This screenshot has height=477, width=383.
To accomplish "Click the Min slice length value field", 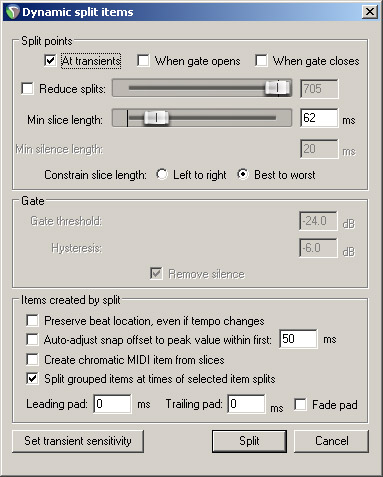I will [319, 118].
